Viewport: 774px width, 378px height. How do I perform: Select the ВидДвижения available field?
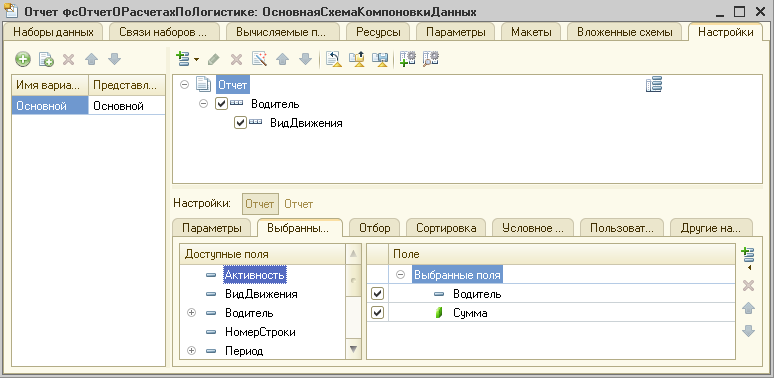click(261, 295)
